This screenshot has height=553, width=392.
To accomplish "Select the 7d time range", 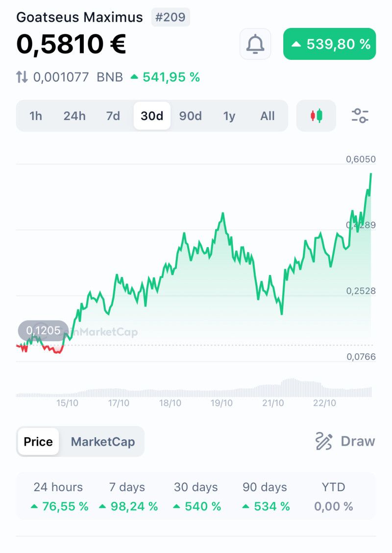I will (113, 116).
